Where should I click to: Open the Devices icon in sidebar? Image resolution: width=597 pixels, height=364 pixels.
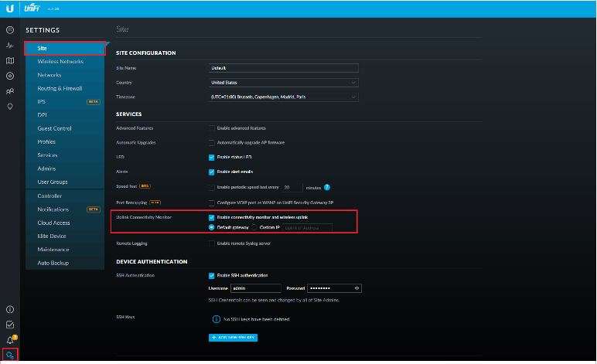click(x=10, y=76)
